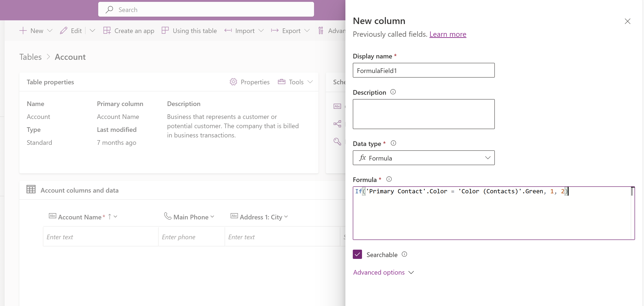The width and height of the screenshot is (644, 306).
Task: Toggle the Searchable checkbox off
Action: 357,254
